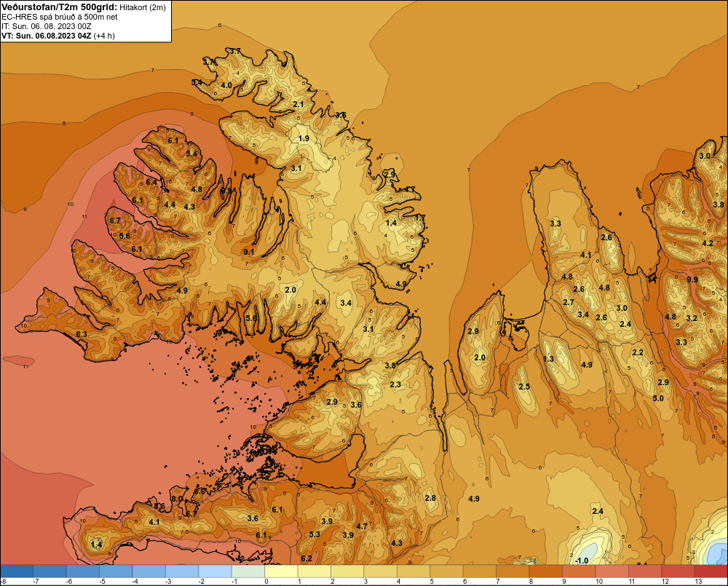The height and width of the screenshot is (586, 728).
Task: Select the 'VT: Sun. 06.08.2023 04Z (+4 h)' line
Action: (x=58, y=36)
